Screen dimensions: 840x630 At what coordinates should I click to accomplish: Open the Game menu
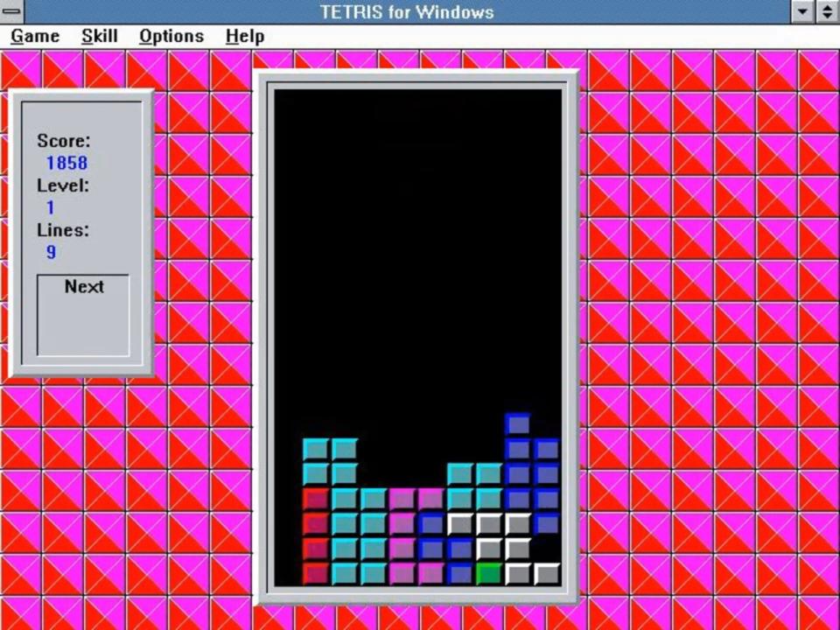(35, 36)
